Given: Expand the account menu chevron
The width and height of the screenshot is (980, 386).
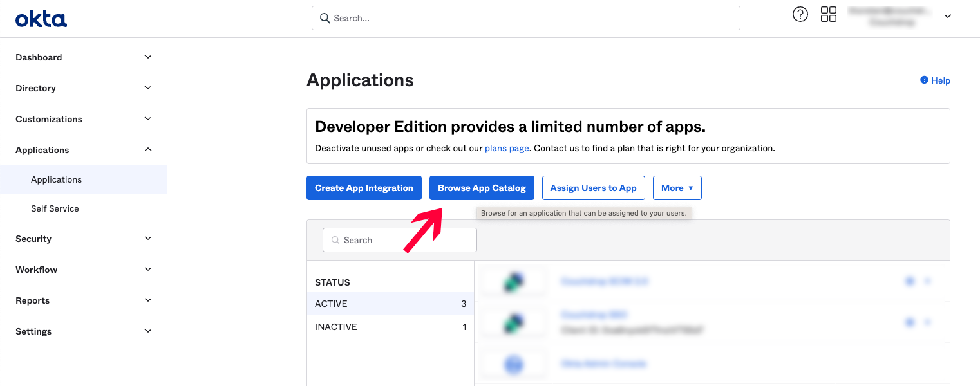Looking at the screenshot, I should tap(948, 17).
